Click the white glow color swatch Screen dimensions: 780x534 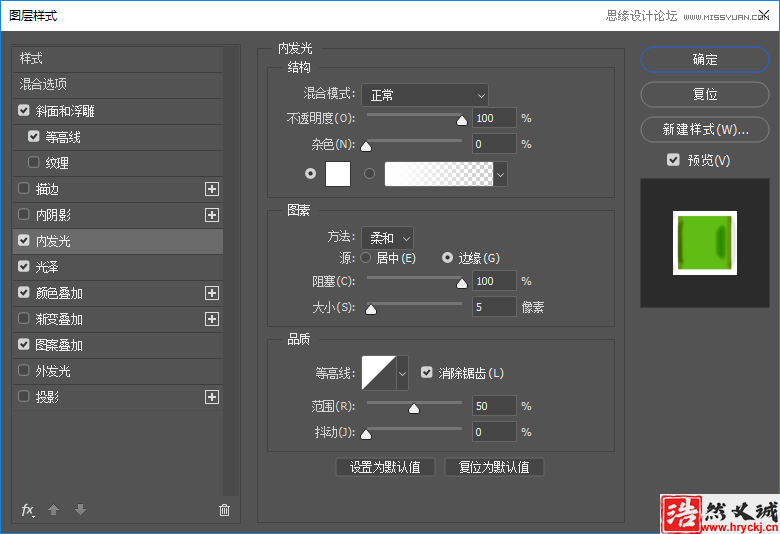point(338,174)
